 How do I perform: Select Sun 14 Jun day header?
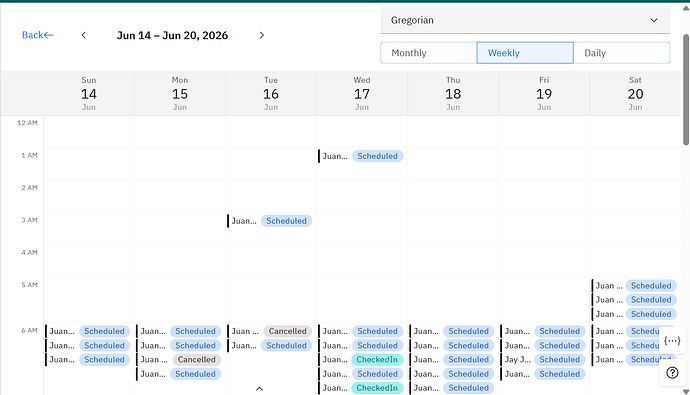coord(88,94)
